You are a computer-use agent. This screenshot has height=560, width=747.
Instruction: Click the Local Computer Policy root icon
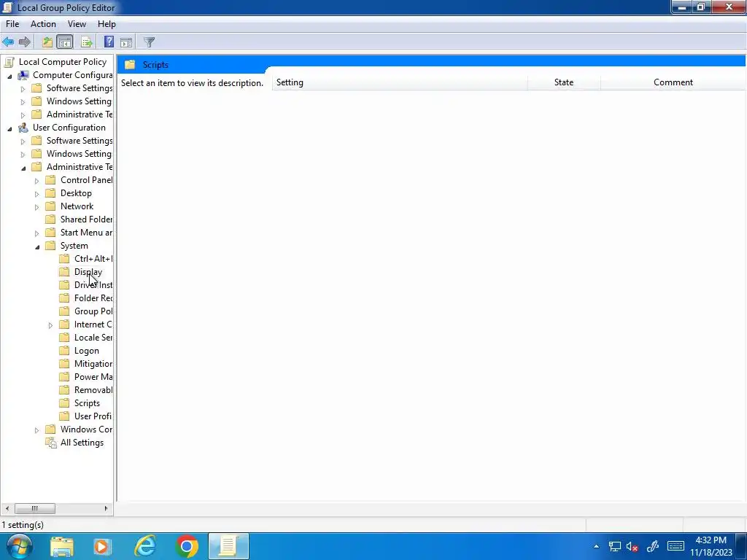[9, 61]
